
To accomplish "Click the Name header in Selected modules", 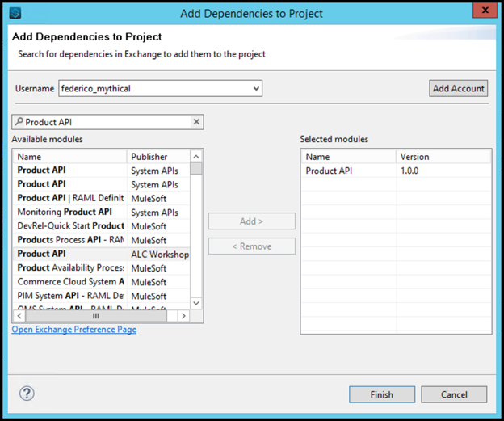I will tap(349, 157).
